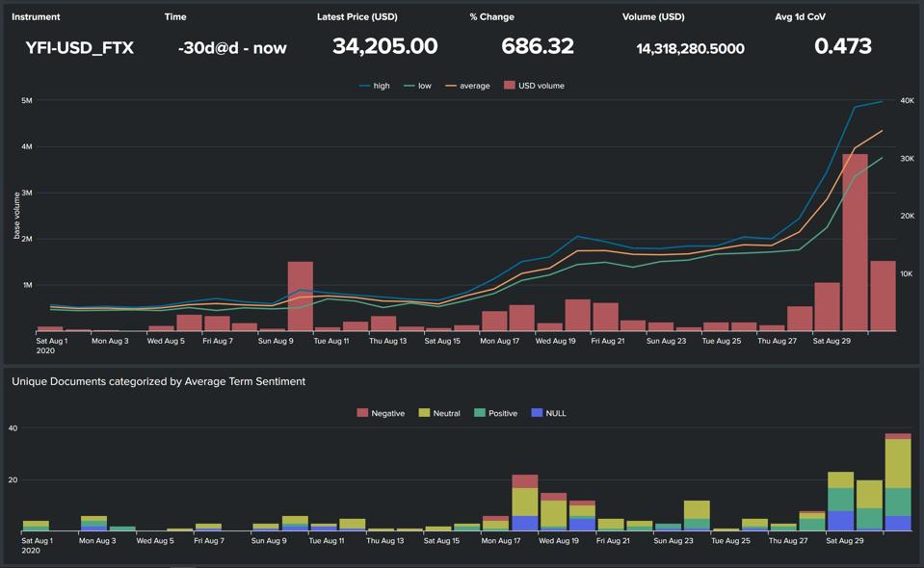The image size is (924, 568).
Task: Toggle the average series legend entry
Action: point(467,86)
